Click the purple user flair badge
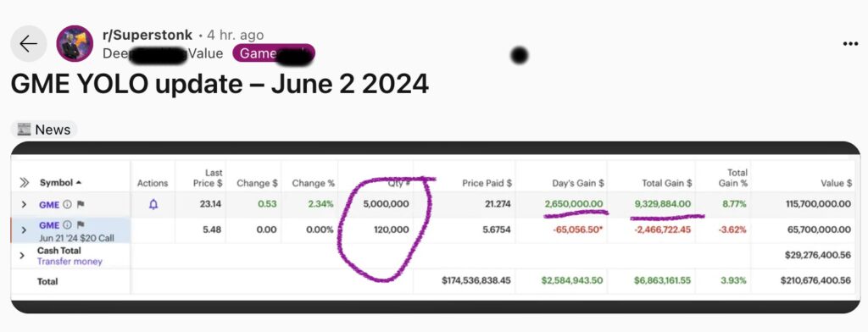The height and width of the screenshot is (332, 868). pyautogui.click(x=274, y=53)
